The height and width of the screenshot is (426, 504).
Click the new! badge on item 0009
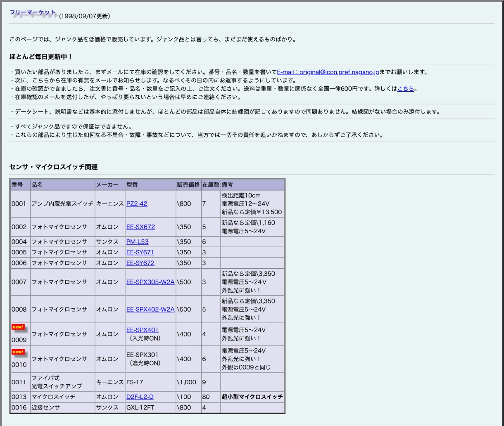tap(18, 327)
